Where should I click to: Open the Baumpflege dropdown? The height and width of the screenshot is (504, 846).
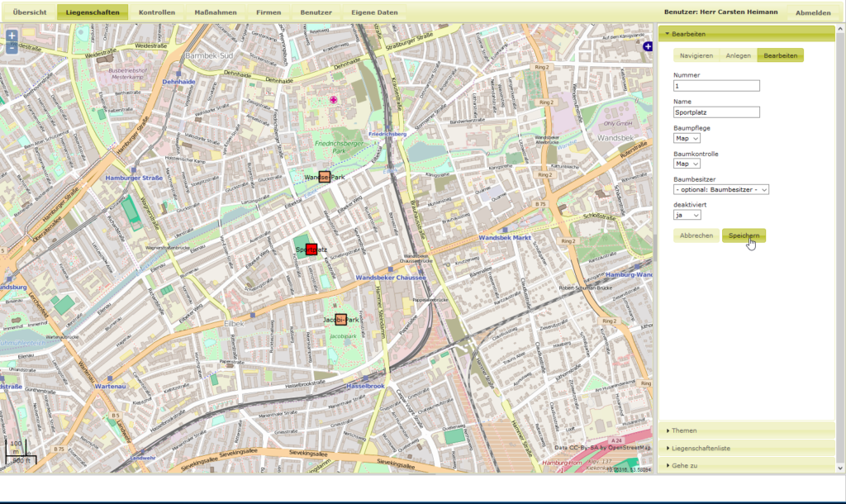687,139
